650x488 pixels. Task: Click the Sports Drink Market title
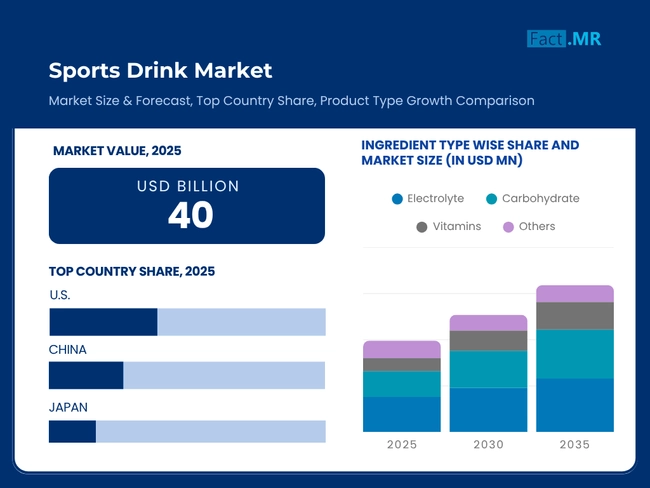(160, 70)
